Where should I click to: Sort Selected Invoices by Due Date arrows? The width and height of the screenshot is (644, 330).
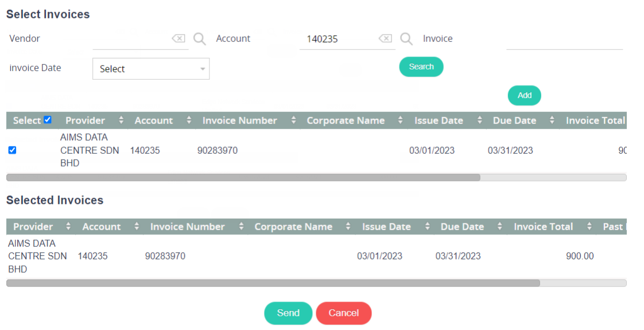click(x=499, y=226)
